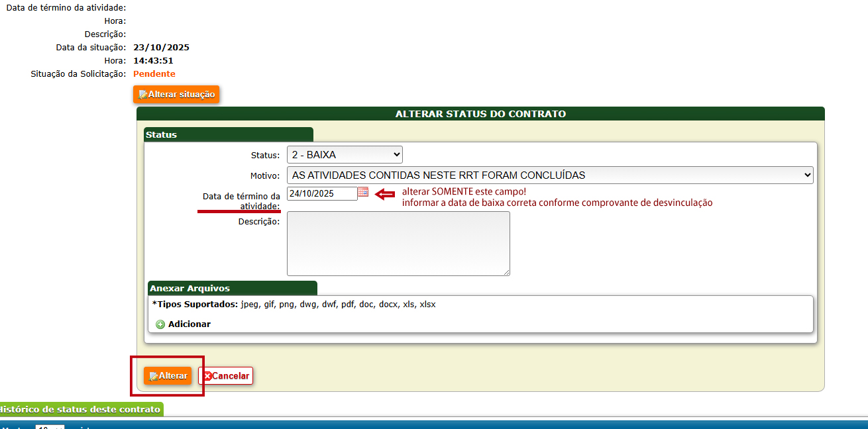Click the orange Pendente status text

tap(154, 74)
